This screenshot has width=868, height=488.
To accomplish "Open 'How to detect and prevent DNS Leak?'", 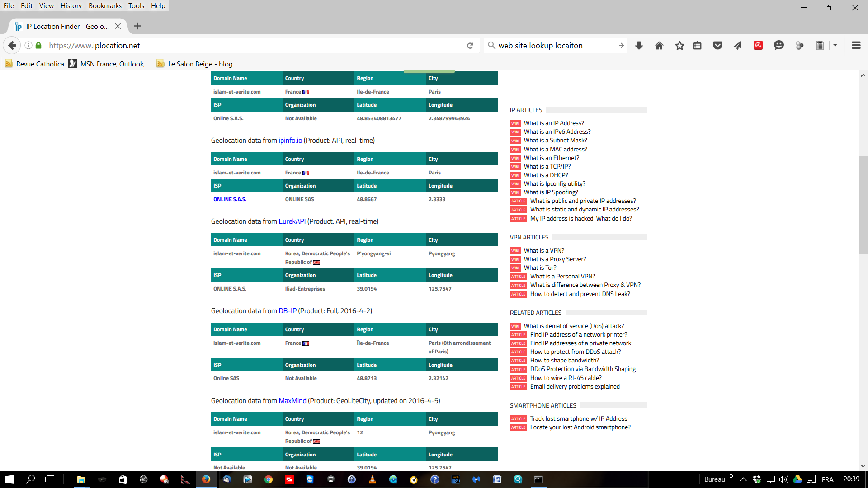I will click(x=580, y=294).
